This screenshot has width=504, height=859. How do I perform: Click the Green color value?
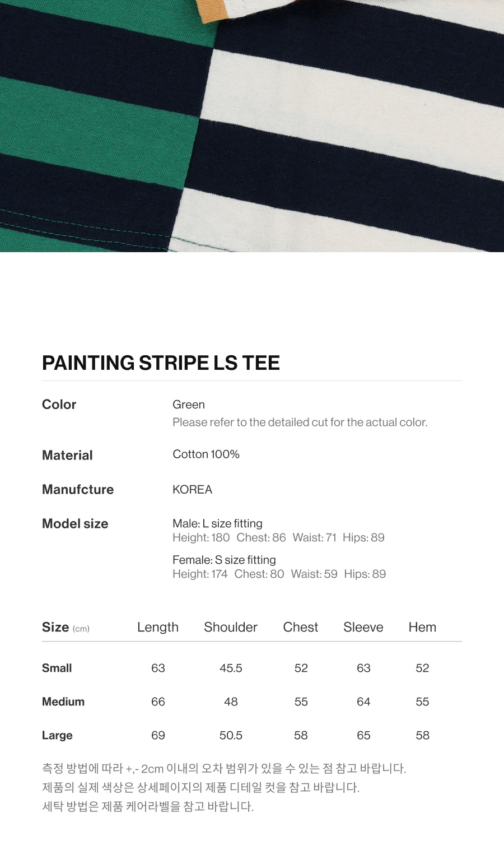click(x=189, y=405)
